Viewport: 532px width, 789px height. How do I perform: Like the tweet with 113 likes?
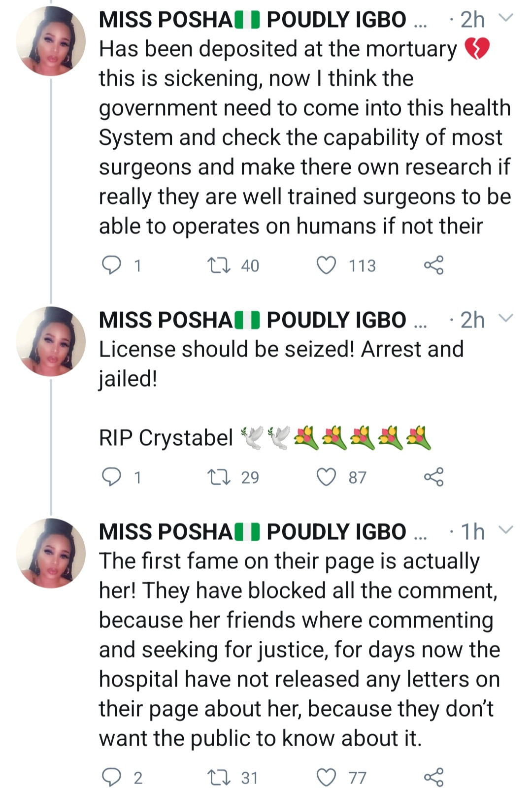point(326,265)
